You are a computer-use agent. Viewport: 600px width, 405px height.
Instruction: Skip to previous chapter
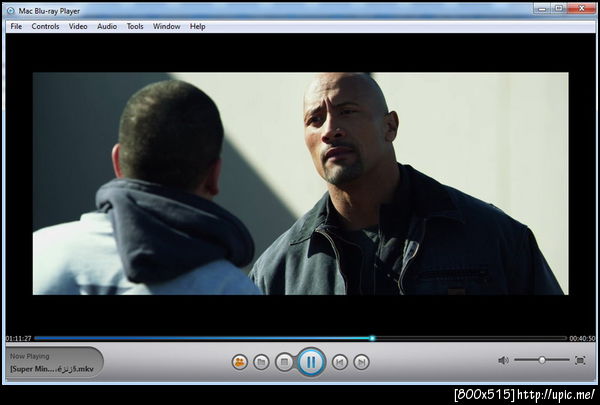point(340,362)
